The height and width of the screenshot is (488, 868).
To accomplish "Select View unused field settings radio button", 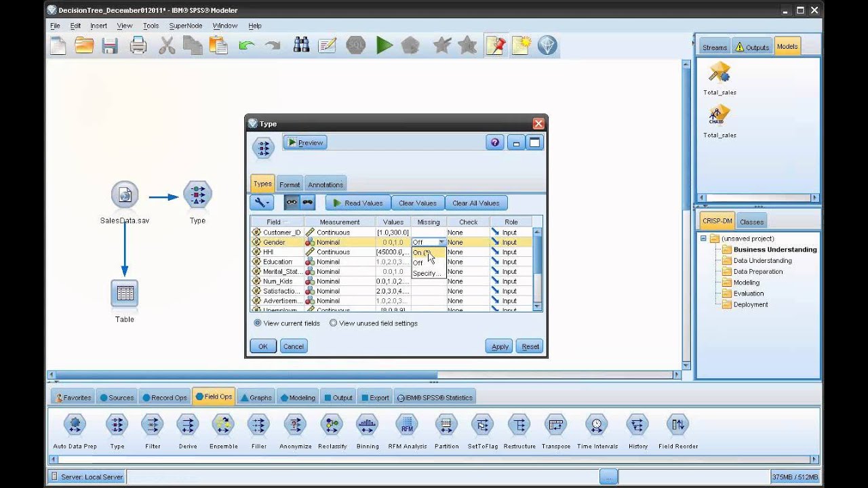I will coord(333,323).
